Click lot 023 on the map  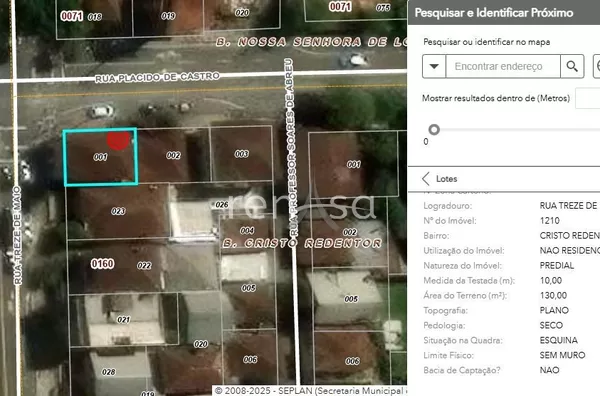tap(118, 211)
